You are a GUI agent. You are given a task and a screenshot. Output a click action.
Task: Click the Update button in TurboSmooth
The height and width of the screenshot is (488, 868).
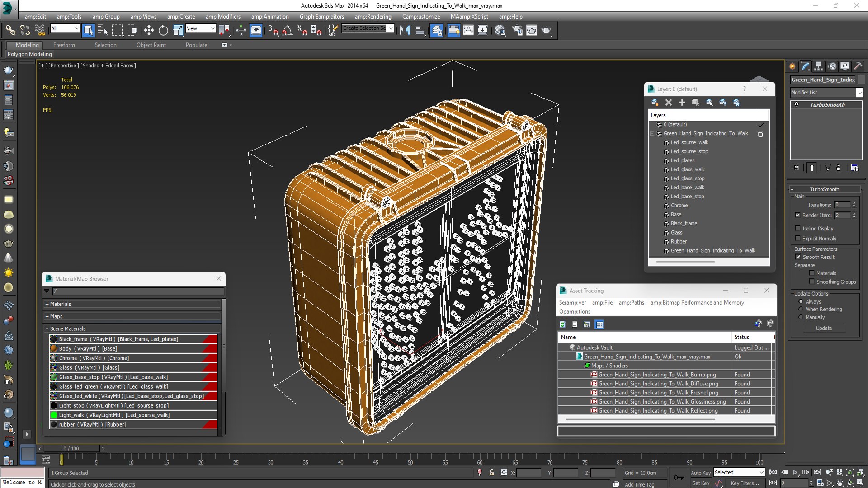click(x=824, y=328)
